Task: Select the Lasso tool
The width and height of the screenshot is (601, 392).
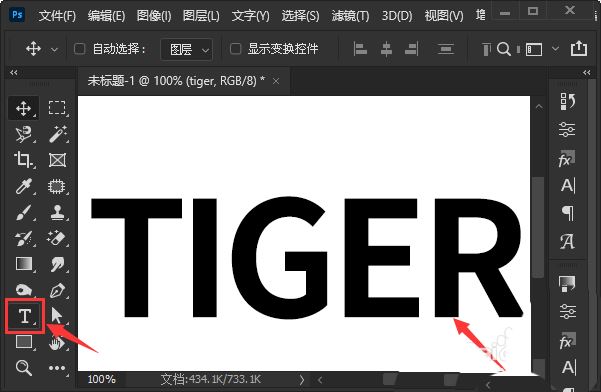Action: coord(23,134)
